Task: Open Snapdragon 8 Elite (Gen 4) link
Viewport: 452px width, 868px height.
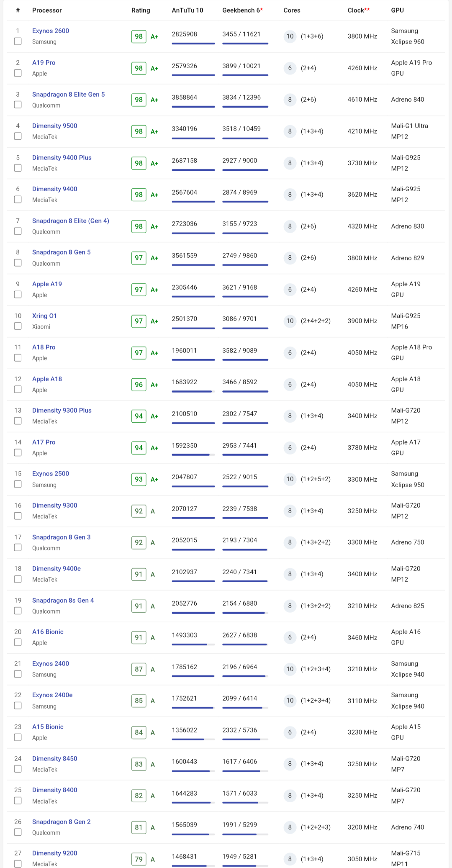Action: 71,221
